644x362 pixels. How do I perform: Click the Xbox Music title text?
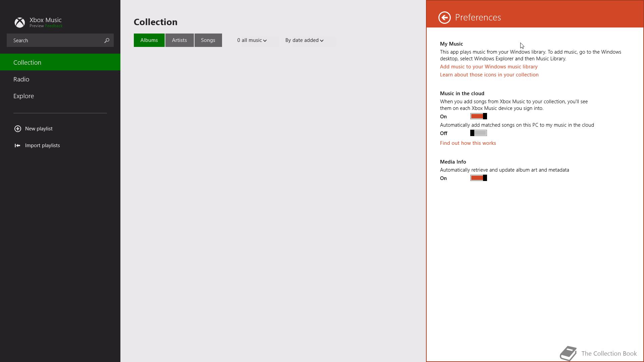[x=46, y=20]
